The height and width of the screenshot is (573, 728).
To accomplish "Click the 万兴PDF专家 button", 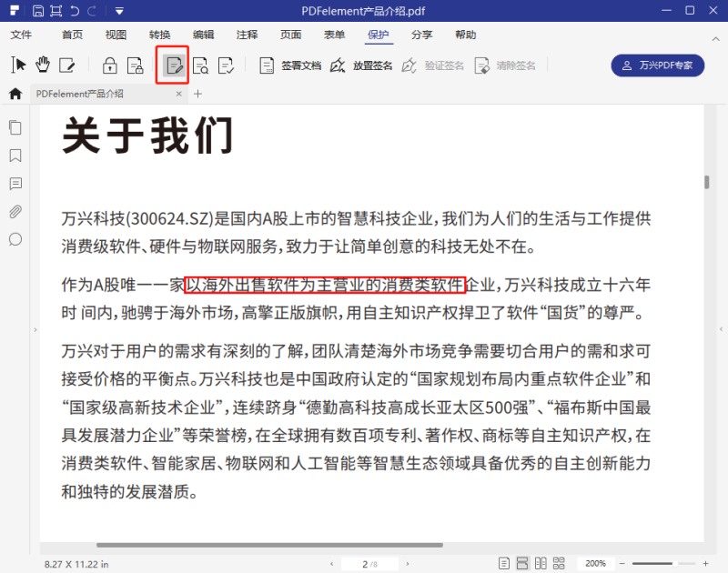I will (657, 65).
